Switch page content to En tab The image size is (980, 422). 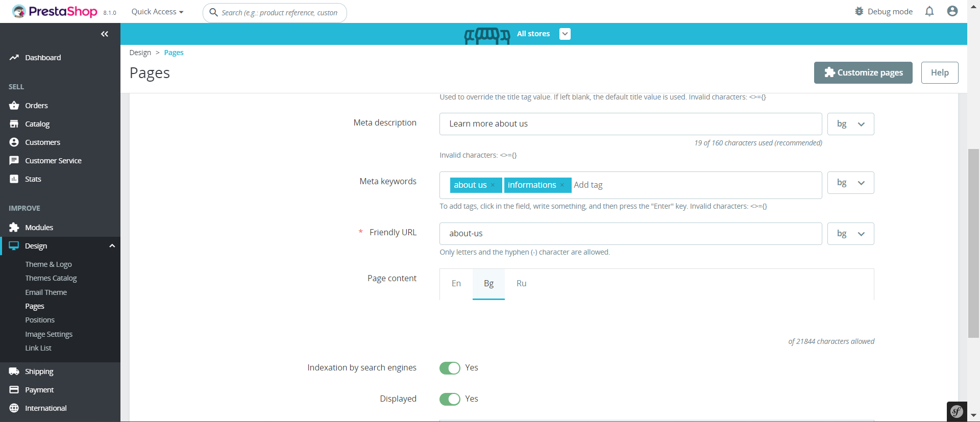pos(456,284)
